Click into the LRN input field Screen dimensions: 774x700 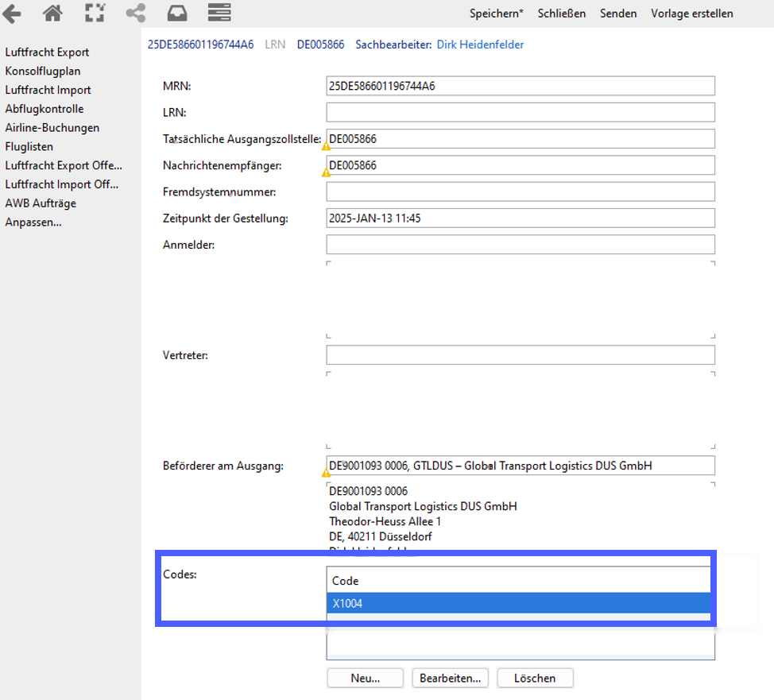tap(521, 112)
